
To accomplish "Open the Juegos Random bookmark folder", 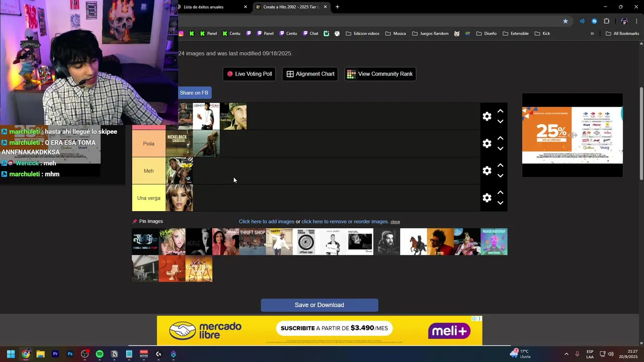I will (430, 34).
